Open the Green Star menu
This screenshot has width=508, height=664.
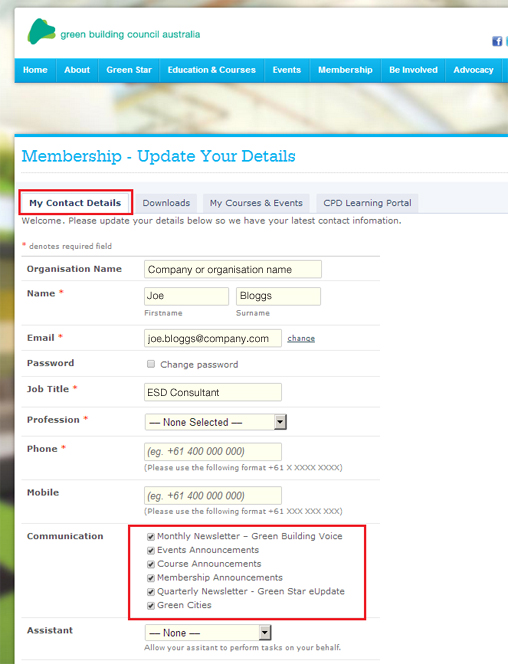pyautogui.click(x=129, y=70)
